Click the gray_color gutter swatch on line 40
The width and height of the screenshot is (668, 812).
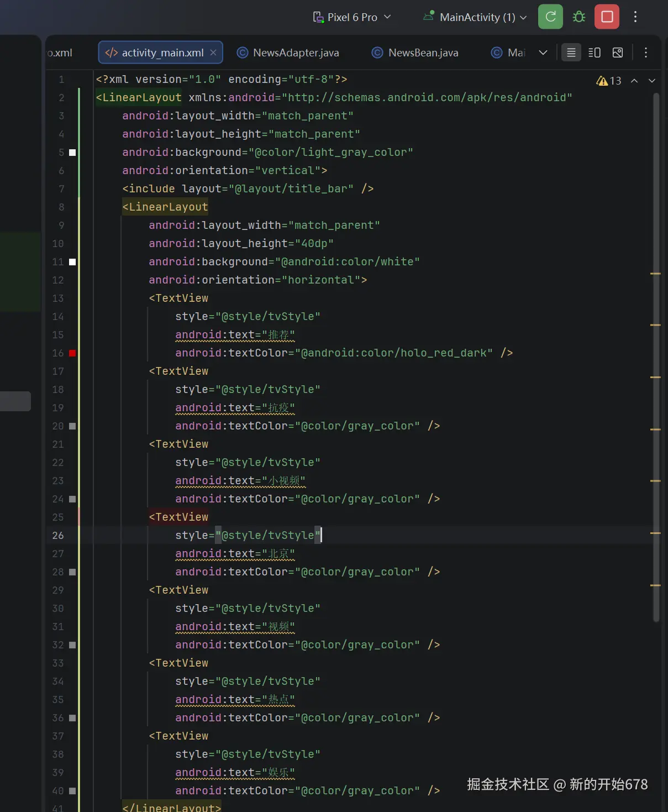point(72,791)
